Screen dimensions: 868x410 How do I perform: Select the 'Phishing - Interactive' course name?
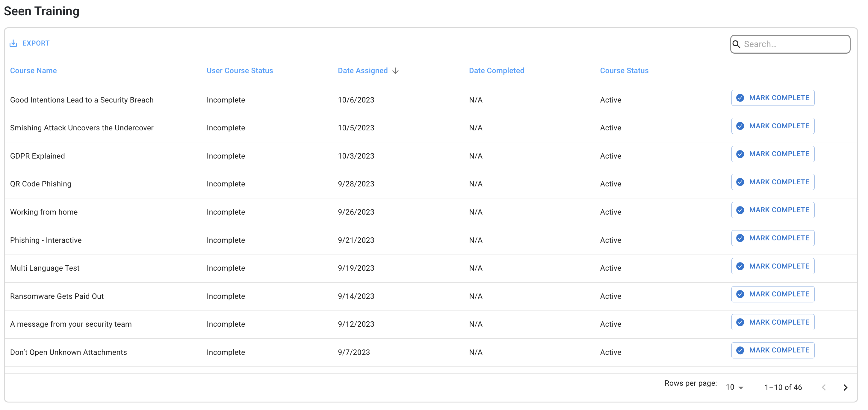pos(46,240)
